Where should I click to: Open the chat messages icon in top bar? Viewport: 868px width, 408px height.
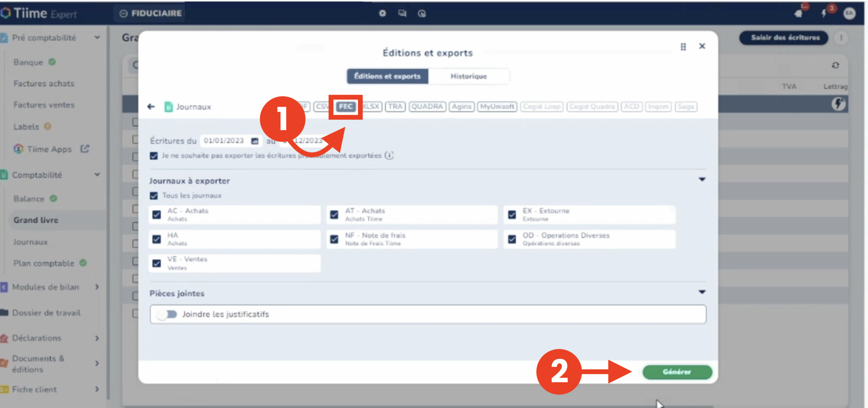tap(402, 13)
